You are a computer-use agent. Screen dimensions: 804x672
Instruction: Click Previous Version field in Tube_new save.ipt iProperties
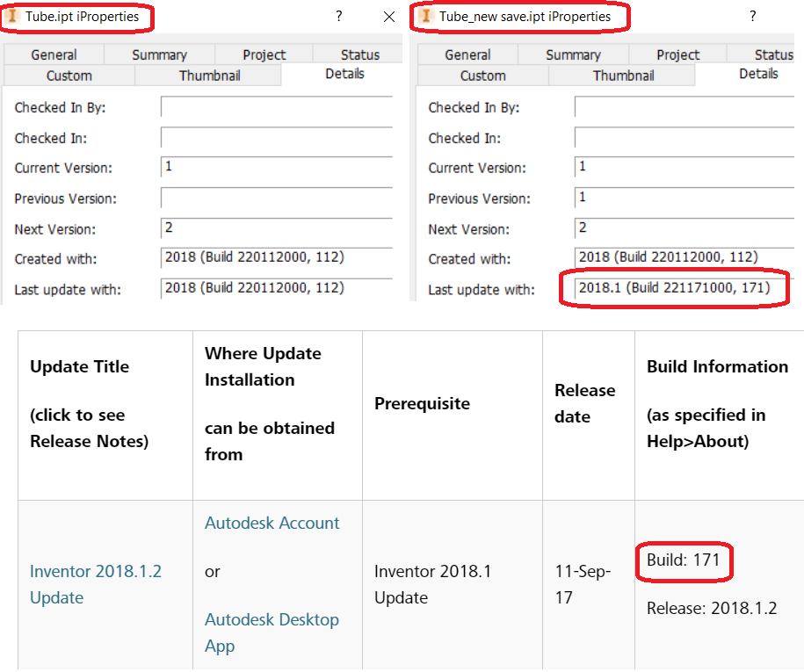click(x=684, y=199)
